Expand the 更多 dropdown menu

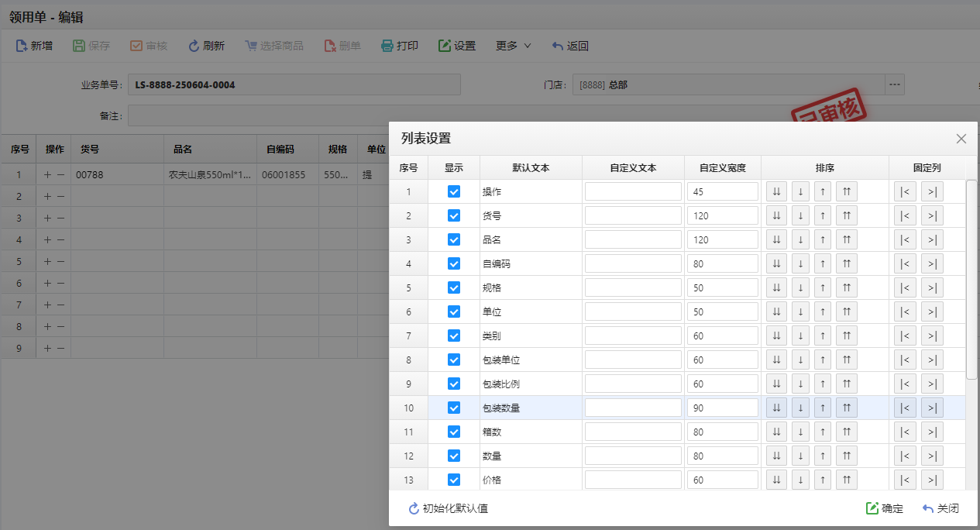pos(514,46)
